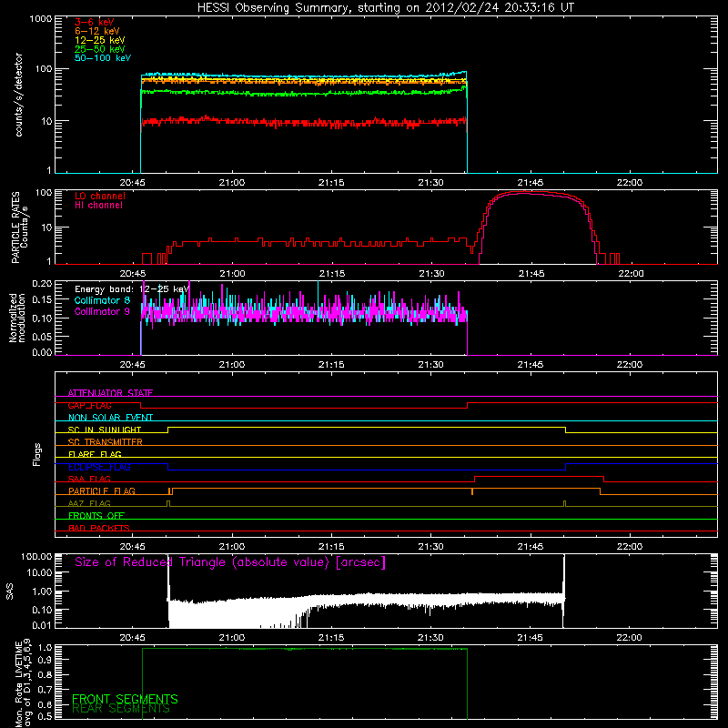This screenshot has width=728, height=728.
Task: Click the ECLIPSE_FLAG label
Action: tap(99, 467)
